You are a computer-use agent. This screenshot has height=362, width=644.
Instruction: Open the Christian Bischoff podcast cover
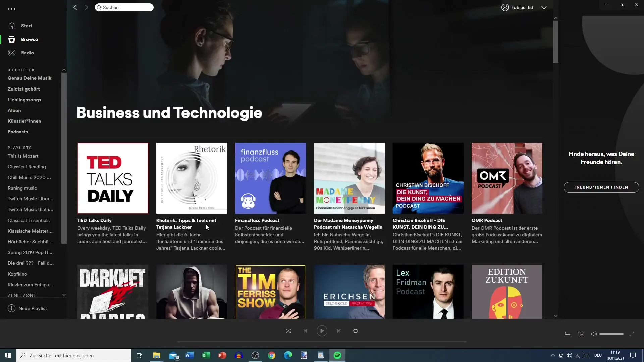click(428, 178)
